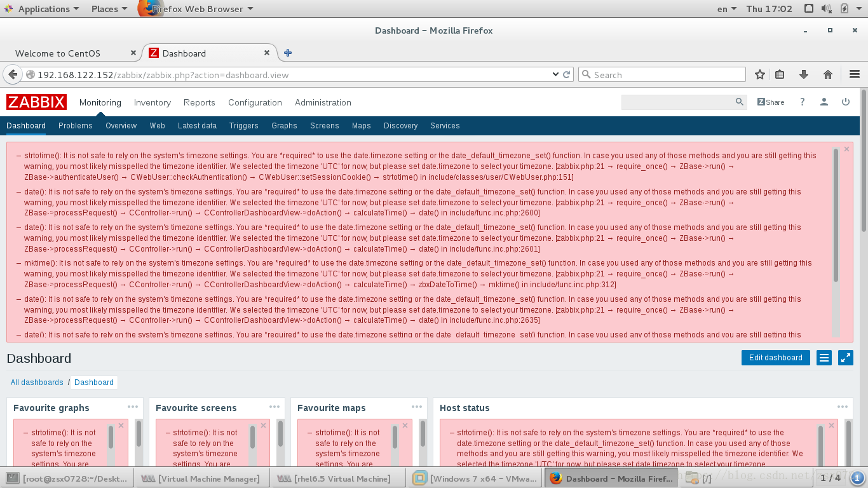Screen dimensions: 868x488
Task: Click the Firefox back arrow button
Action: [x=13, y=74]
